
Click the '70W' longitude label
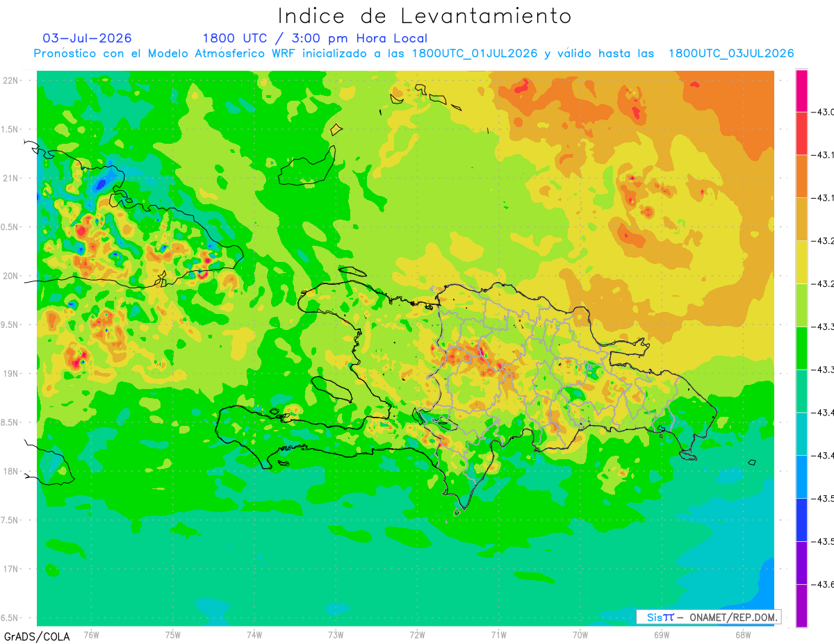[580, 634]
